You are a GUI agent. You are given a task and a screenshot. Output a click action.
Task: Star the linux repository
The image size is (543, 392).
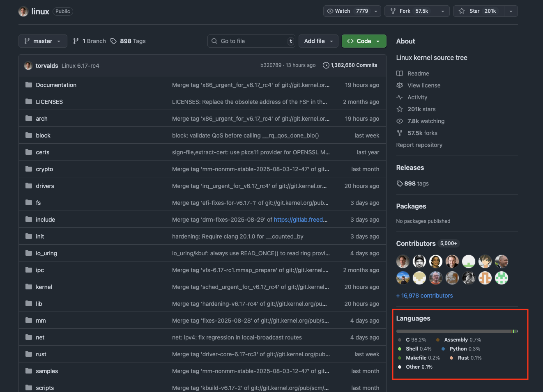pyautogui.click(x=479, y=11)
